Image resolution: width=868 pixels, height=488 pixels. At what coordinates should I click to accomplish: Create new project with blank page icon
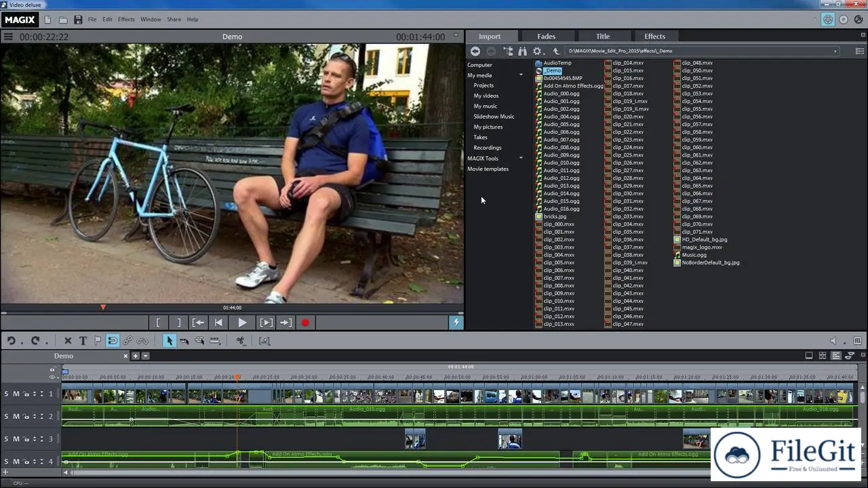click(x=47, y=20)
